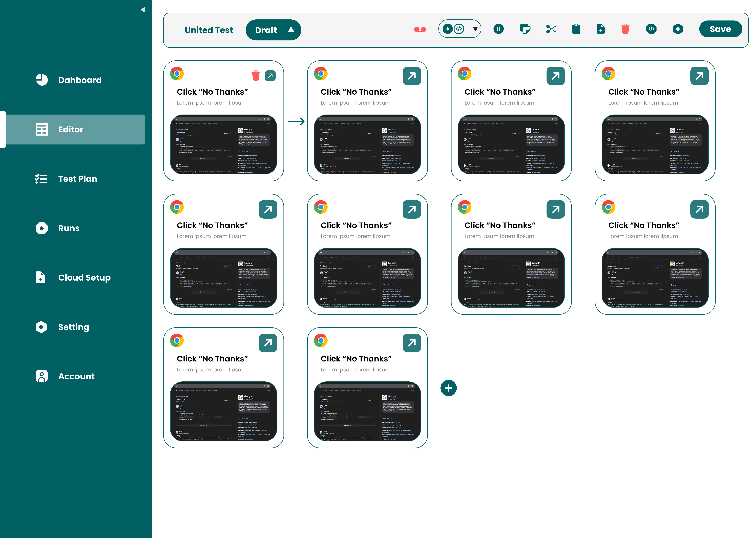This screenshot has width=756, height=538.
Task: Click screenshot thumbnail of first row's last card
Action: click(x=655, y=144)
